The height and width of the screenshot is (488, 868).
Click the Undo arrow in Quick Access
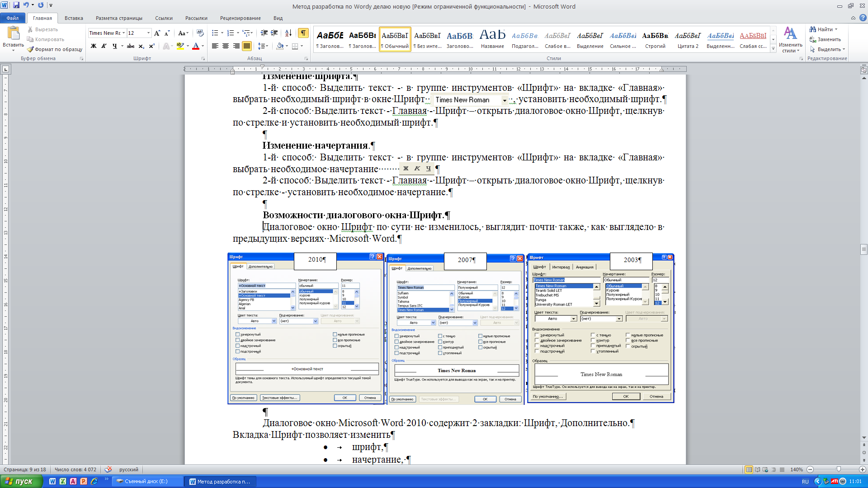(26, 5)
